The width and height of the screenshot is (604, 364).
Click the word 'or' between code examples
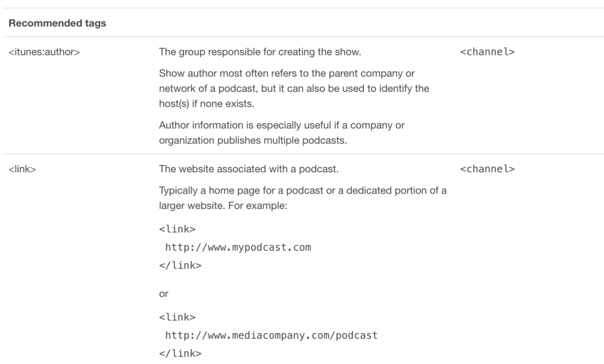click(164, 293)
